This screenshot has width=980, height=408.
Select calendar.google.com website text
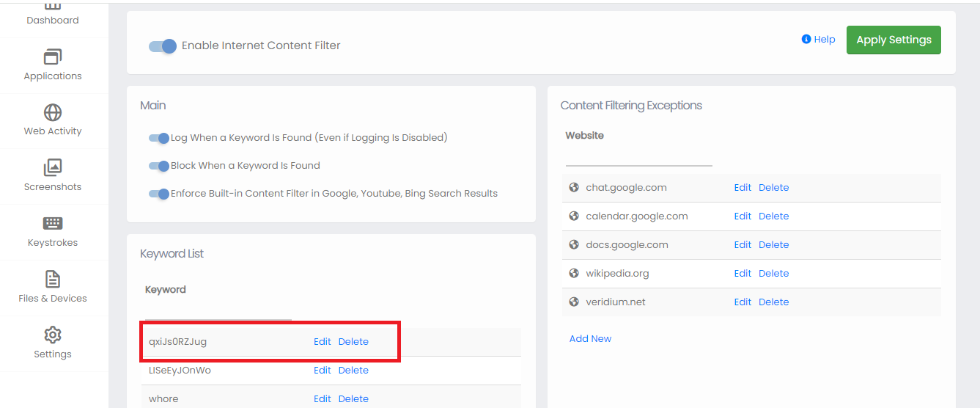point(637,216)
